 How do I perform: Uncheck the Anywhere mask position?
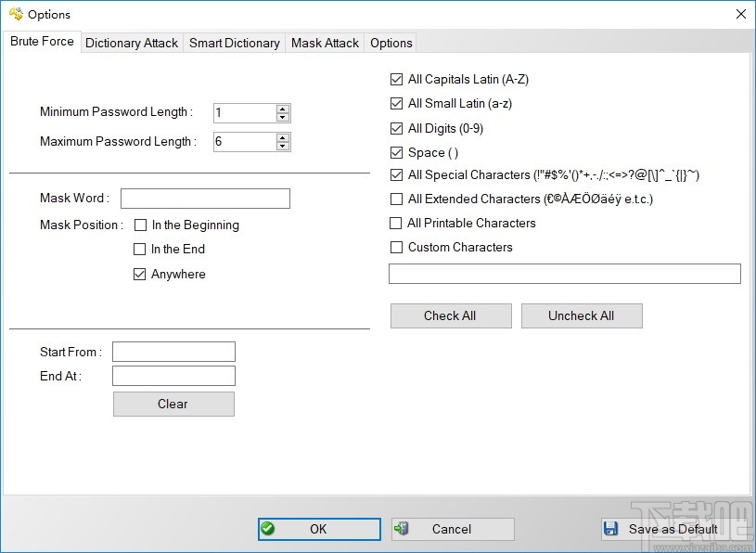pyautogui.click(x=140, y=274)
